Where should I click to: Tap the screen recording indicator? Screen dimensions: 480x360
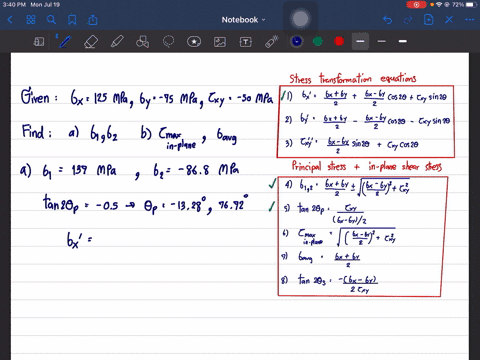point(416,5)
